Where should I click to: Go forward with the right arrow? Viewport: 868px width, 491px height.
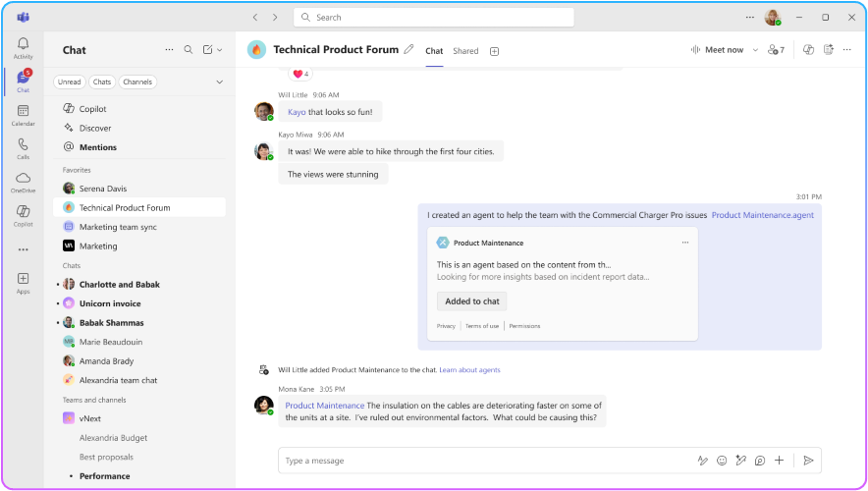pos(275,17)
